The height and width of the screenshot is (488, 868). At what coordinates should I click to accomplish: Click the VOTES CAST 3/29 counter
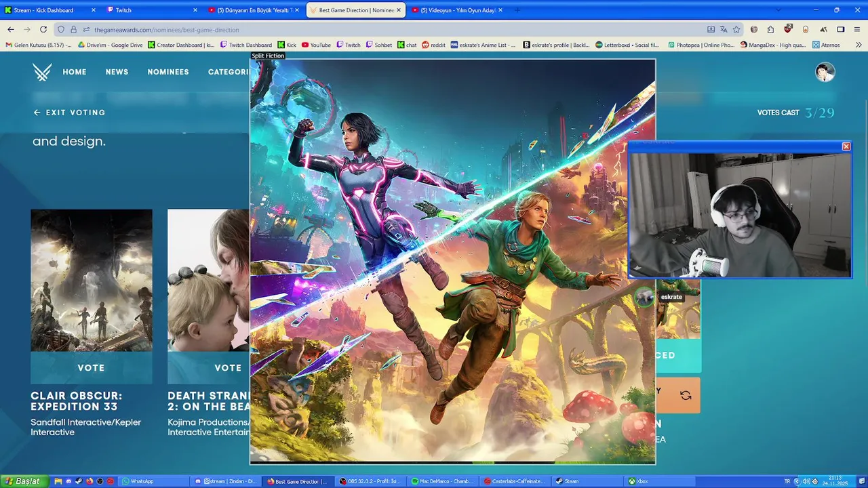(x=795, y=113)
